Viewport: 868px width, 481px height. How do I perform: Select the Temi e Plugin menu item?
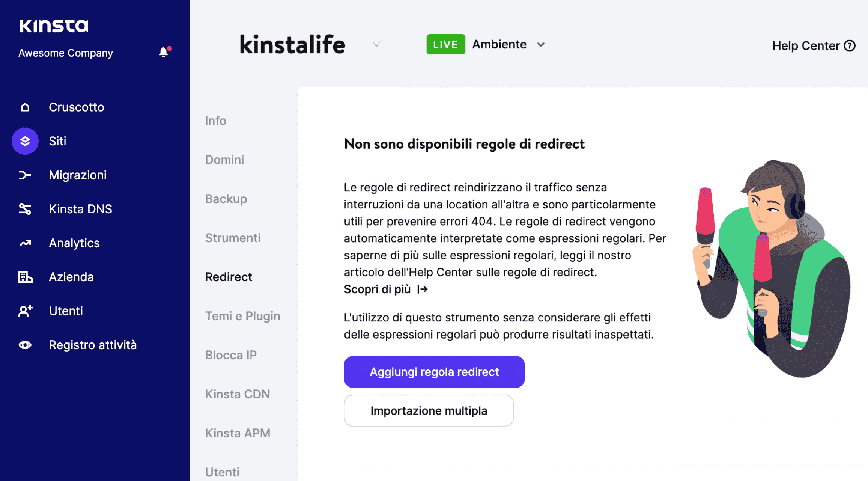coord(242,316)
